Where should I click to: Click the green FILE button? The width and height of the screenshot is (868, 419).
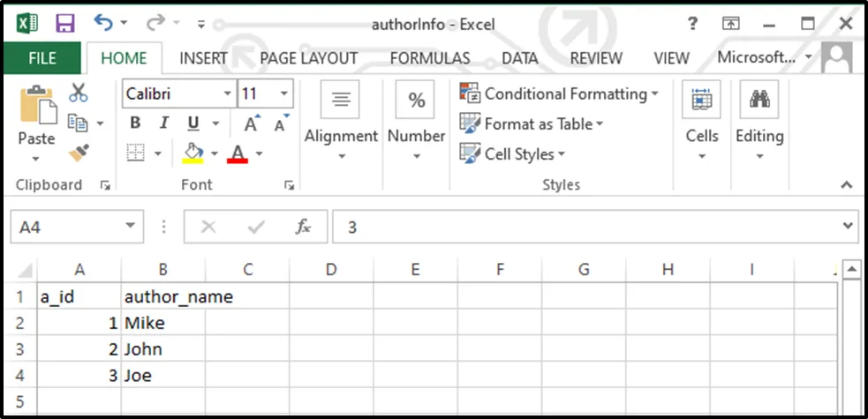click(x=42, y=58)
